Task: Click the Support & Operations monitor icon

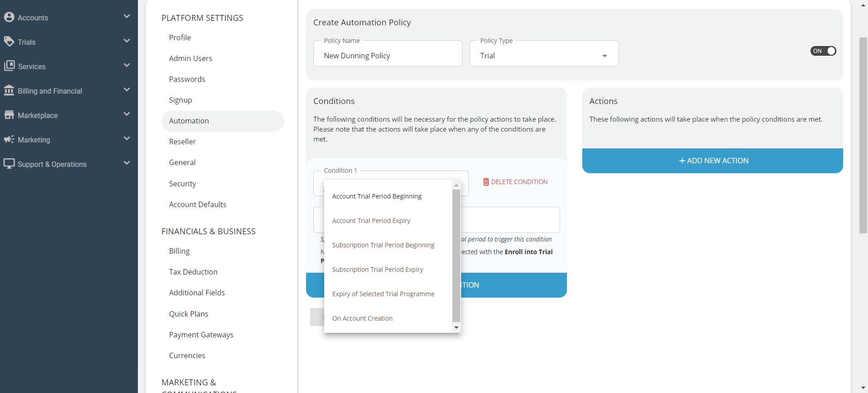Action: 9,164
